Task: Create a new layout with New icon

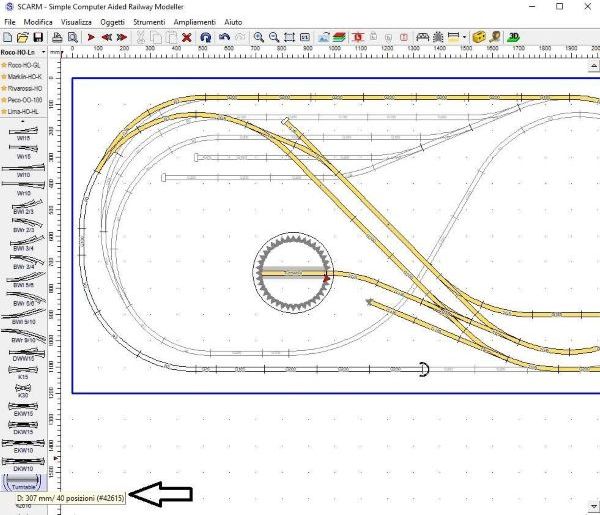Action: click(x=7, y=37)
